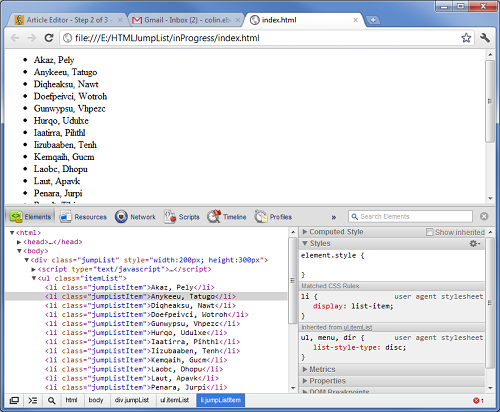Select div.jumpList breadcrumb
The image size is (500, 412).
point(132,400)
